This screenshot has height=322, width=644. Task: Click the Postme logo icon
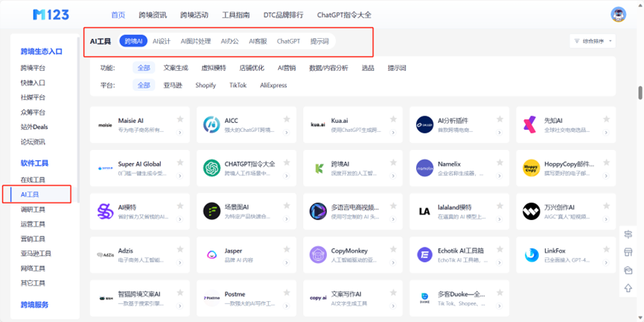click(x=211, y=298)
